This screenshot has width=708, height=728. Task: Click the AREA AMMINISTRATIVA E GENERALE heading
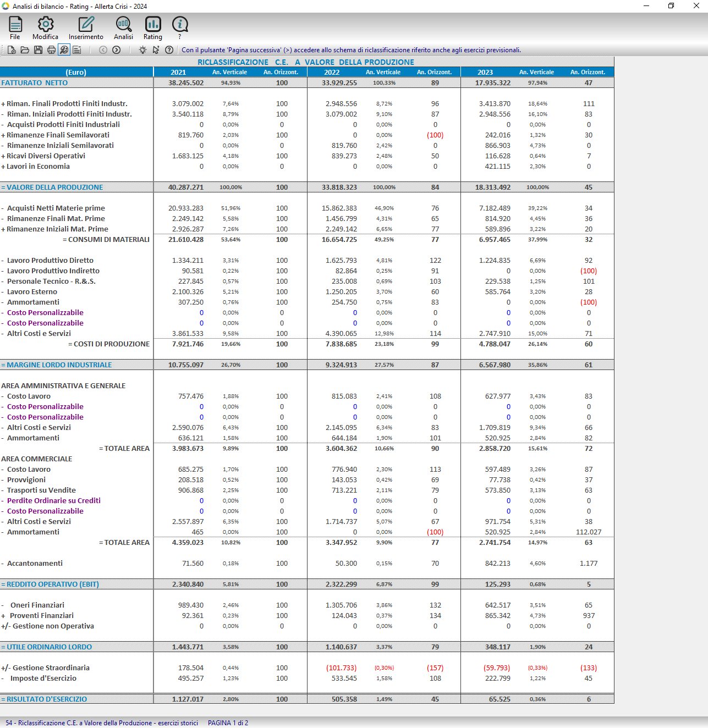(x=63, y=386)
